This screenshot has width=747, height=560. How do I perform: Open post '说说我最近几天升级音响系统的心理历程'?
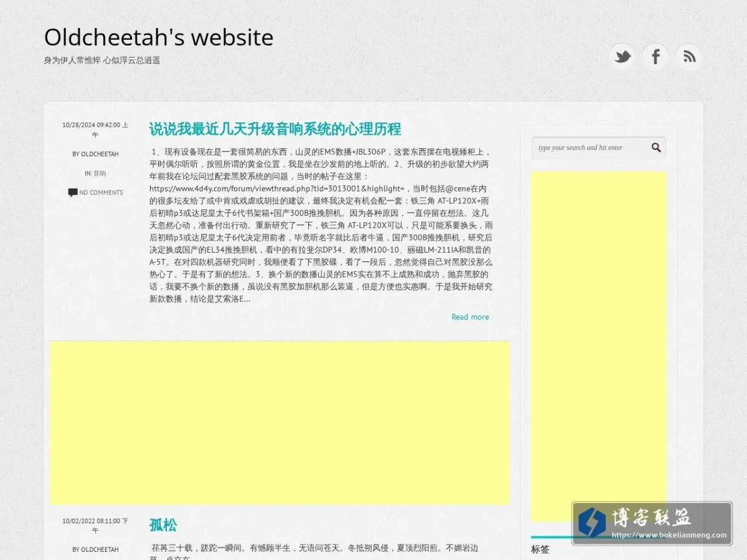(x=275, y=129)
